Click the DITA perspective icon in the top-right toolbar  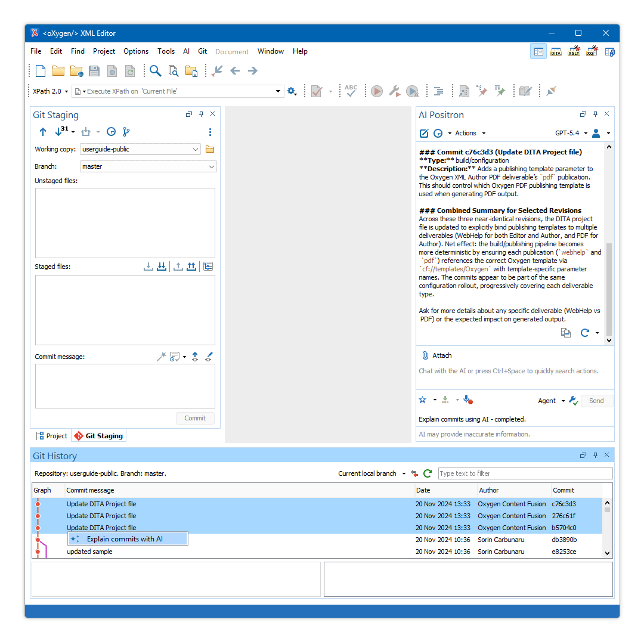tap(556, 52)
